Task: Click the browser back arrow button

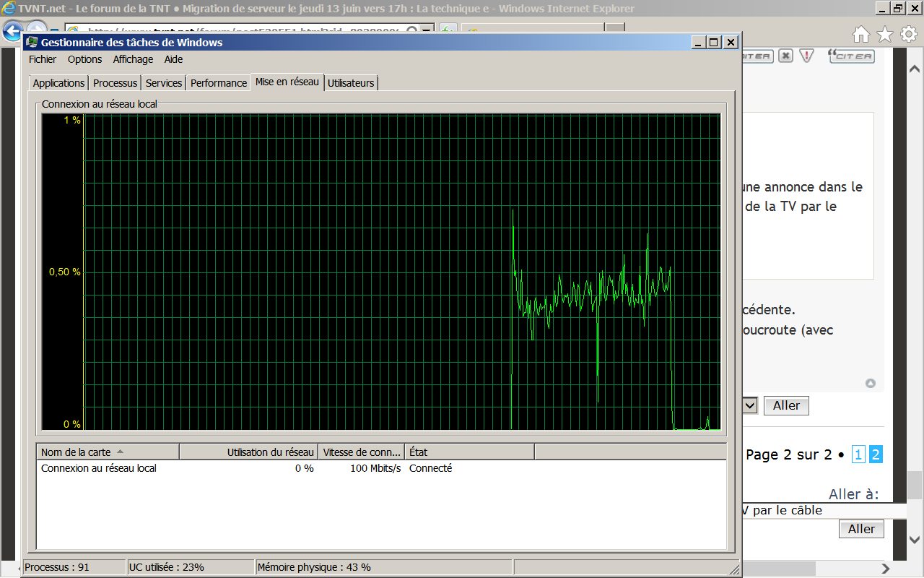Action: 12,32
